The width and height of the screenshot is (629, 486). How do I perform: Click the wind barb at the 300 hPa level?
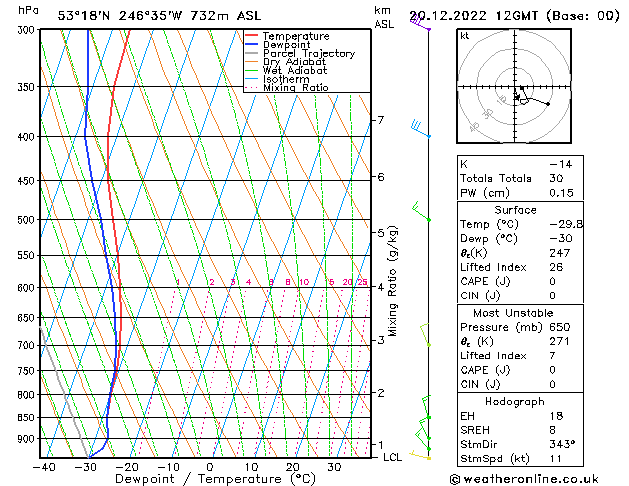point(420,24)
